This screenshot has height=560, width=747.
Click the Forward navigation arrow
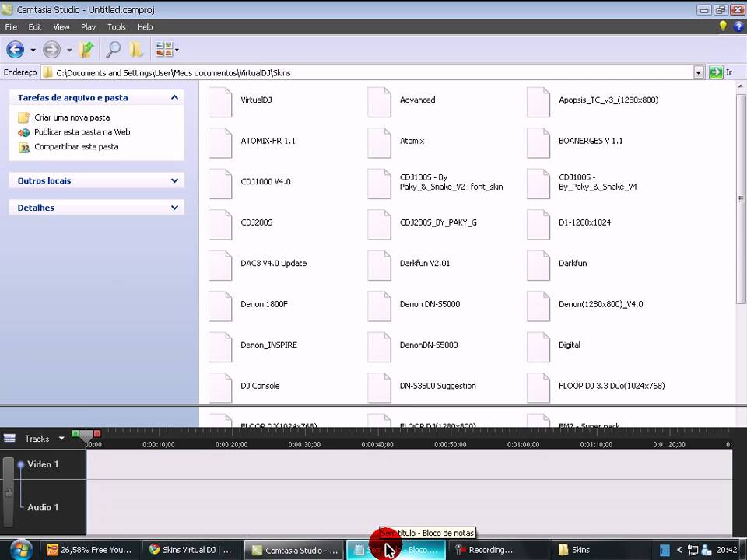[x=51, y=49]
